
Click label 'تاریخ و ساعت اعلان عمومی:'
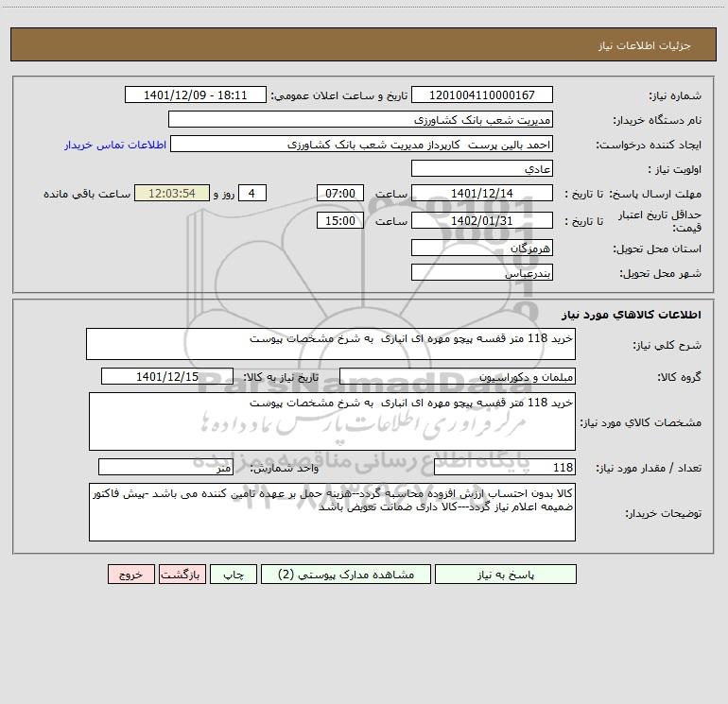339,95
